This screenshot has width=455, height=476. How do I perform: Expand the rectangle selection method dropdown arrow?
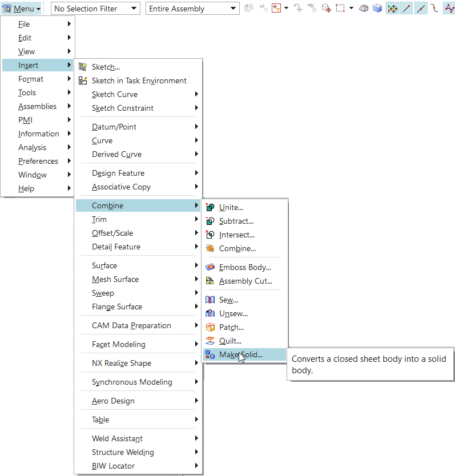click(x=351, y=9)
